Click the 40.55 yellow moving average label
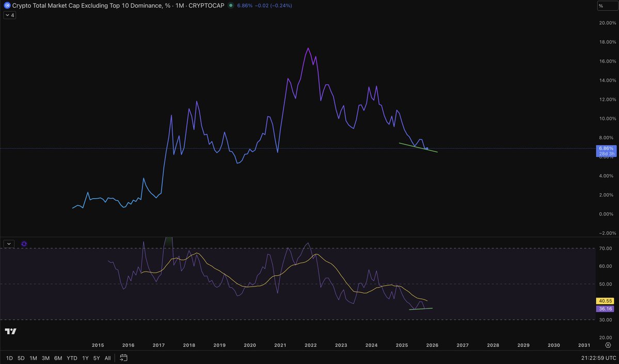This screenshot has width=619, height=364. click(x=604, y=300)
